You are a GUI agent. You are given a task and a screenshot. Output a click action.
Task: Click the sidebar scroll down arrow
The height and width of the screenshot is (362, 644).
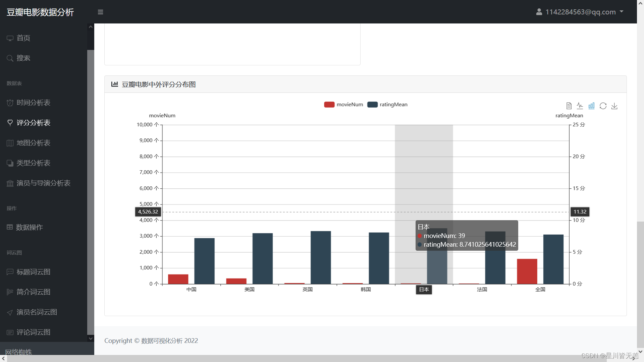point(91,339)
